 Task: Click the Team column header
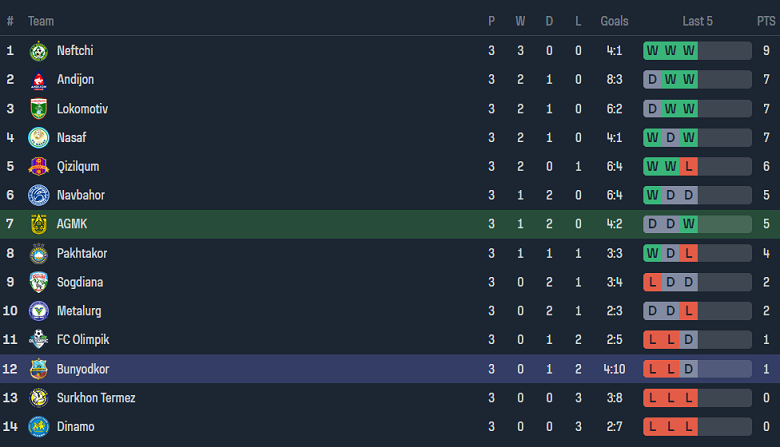41,21
